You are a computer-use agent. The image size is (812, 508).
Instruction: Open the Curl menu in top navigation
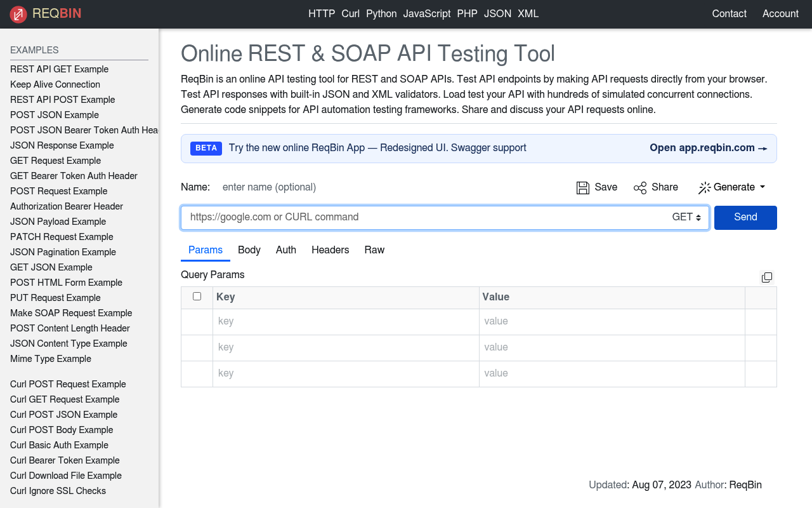[x=351, y=14]
